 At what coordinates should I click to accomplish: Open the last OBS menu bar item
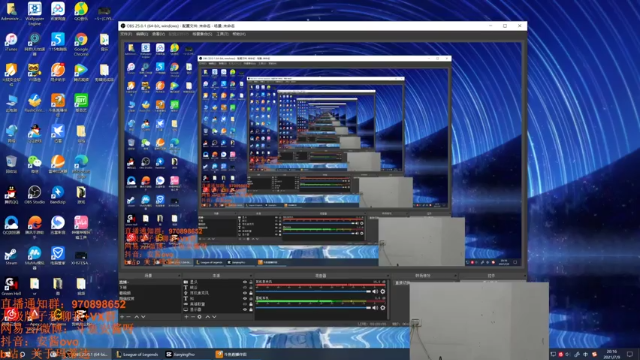point(239,34)
